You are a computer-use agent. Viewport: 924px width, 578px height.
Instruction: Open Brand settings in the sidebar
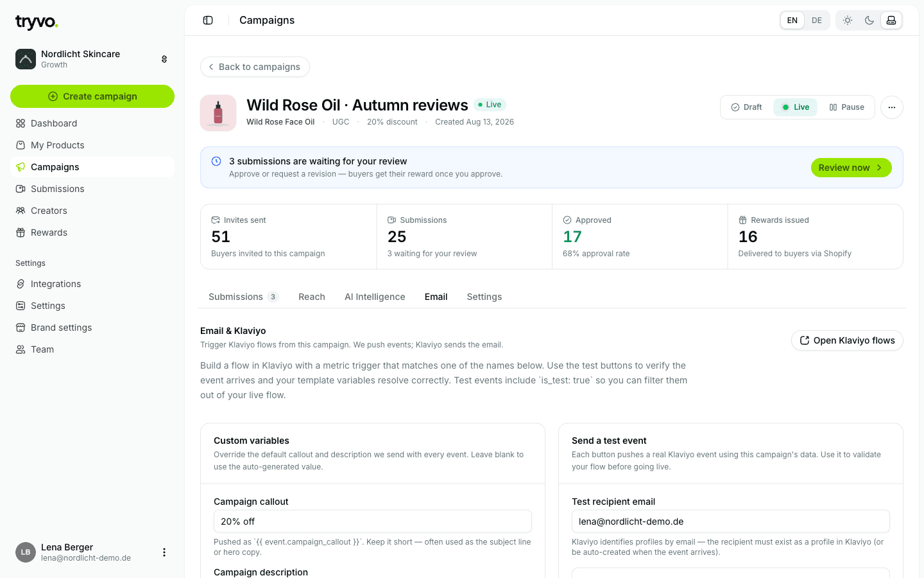pos(92,328)
